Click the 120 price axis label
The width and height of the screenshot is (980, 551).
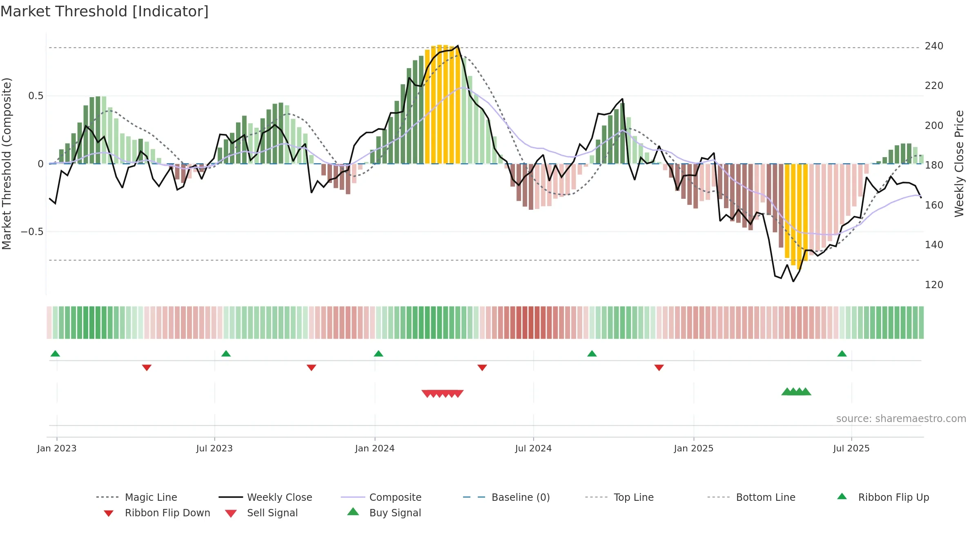tap(934, 284)
